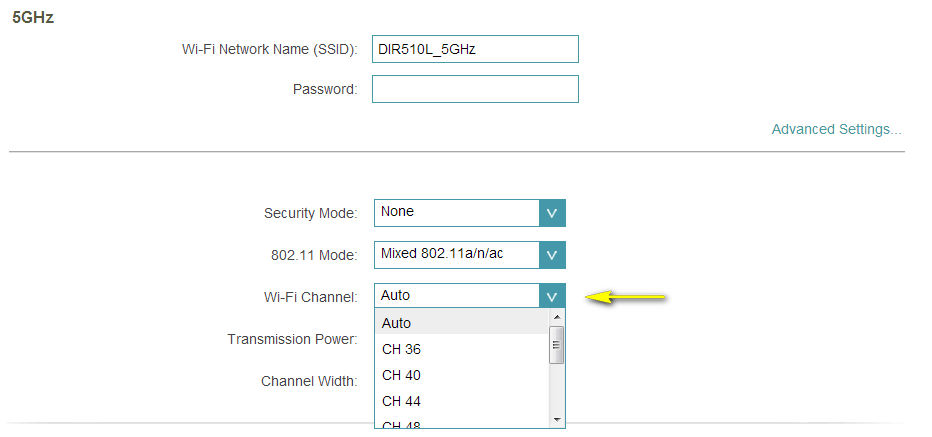Open the Advanced Settings link
Screen dimensions: 932x437
click(x=836, y=129)
